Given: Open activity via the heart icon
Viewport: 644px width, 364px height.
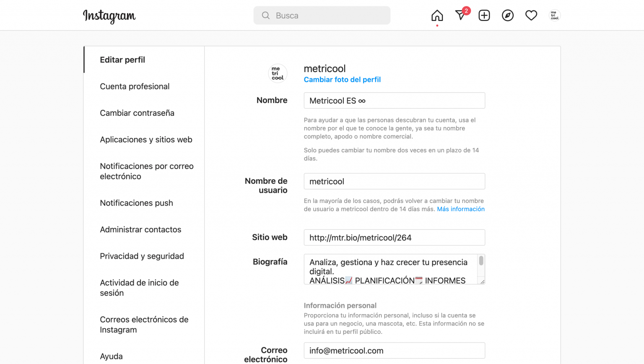Looking at the screenshot, I should (531, 15).
